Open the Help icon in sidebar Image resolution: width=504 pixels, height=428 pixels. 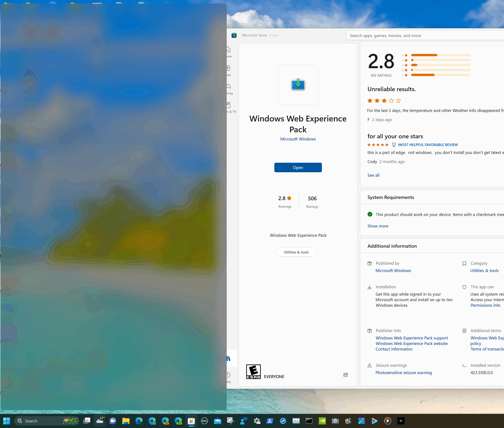(228, 375)
